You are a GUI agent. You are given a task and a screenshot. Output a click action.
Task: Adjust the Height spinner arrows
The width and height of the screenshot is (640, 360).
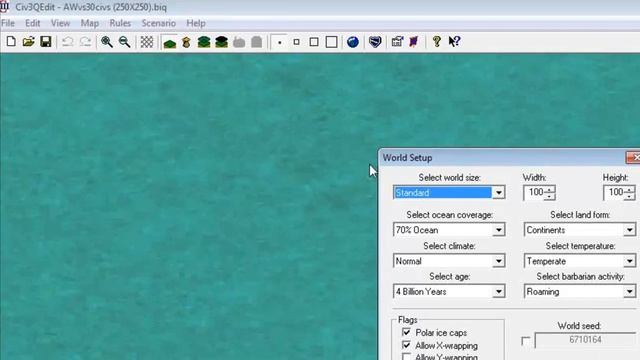(630, 193)
